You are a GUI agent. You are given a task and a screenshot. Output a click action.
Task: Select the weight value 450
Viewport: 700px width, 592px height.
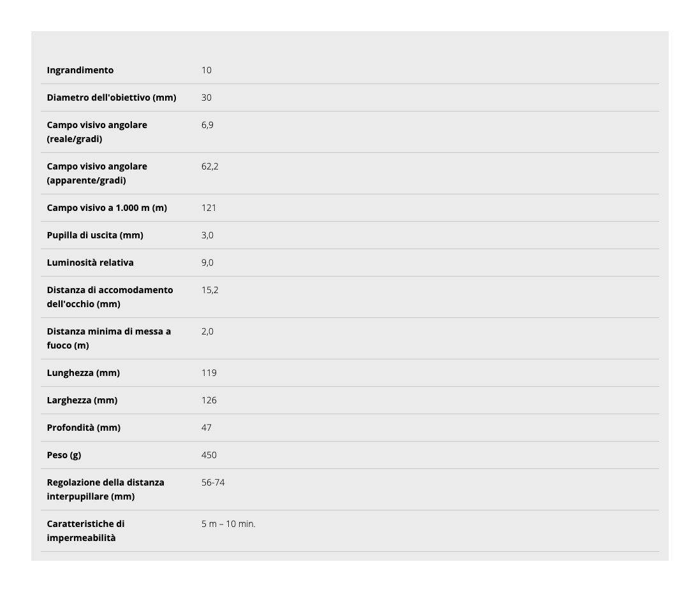pos(208,455)
